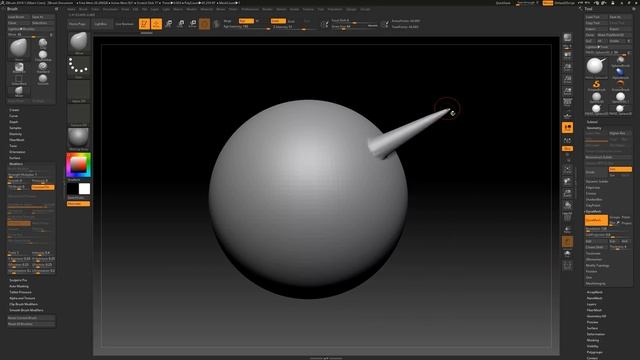Click the Make PolyMesh3D button
Viewport: 640px width, 360px height.
[x=614, y=35]
